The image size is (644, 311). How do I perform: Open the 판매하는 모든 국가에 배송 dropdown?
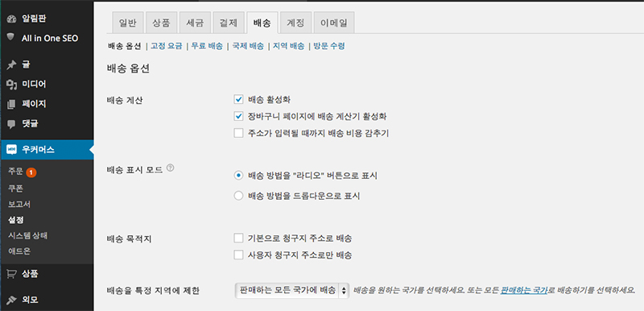click(291, 291)
